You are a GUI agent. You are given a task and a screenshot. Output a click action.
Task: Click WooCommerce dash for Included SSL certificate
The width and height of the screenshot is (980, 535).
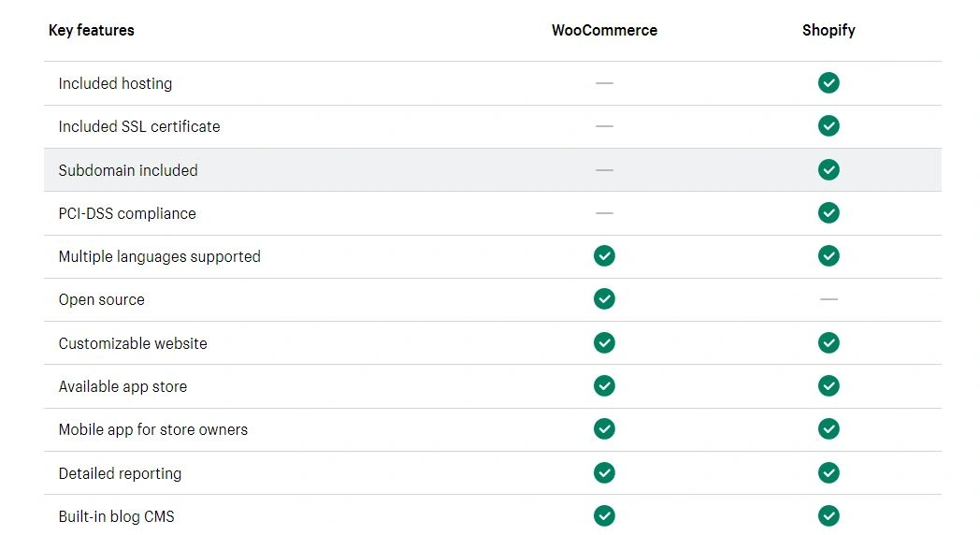(604, 126)
